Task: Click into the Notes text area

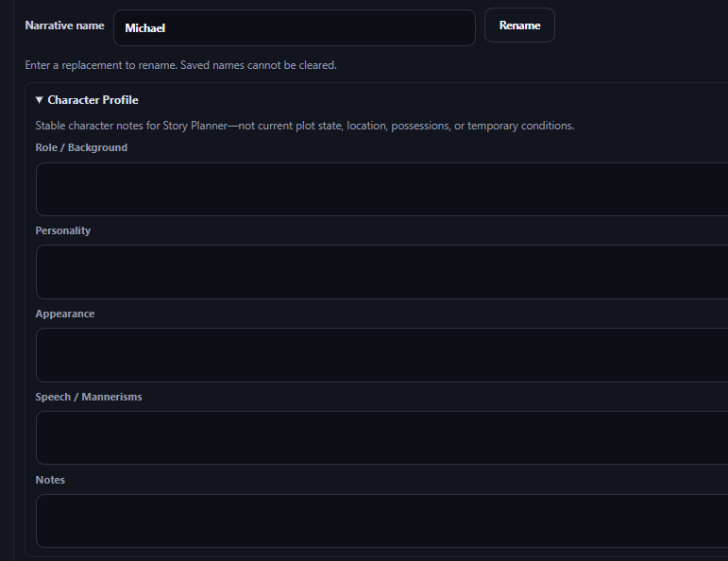Action: point(381,520)
